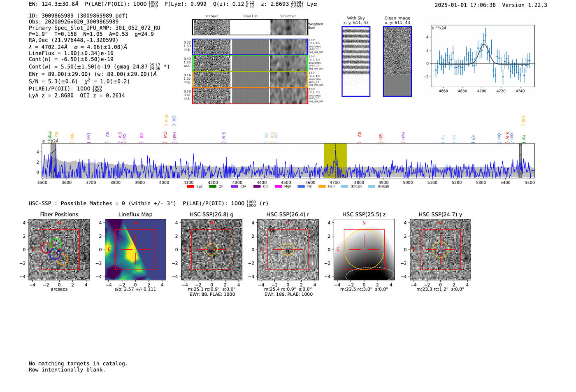Select the With Sky image panel
This screenshot has width=576, height=392.
point(356,61)
